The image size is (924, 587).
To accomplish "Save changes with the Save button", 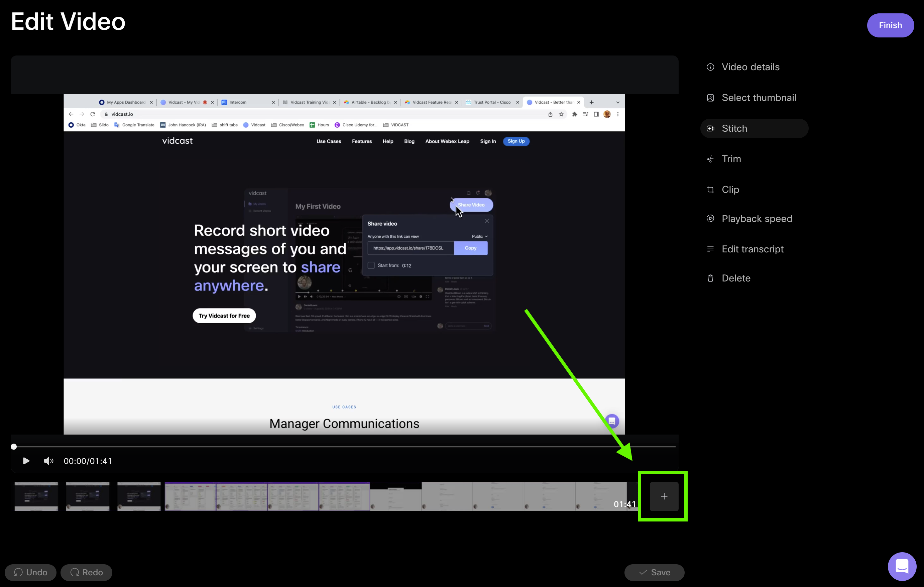I will [654, 572].
